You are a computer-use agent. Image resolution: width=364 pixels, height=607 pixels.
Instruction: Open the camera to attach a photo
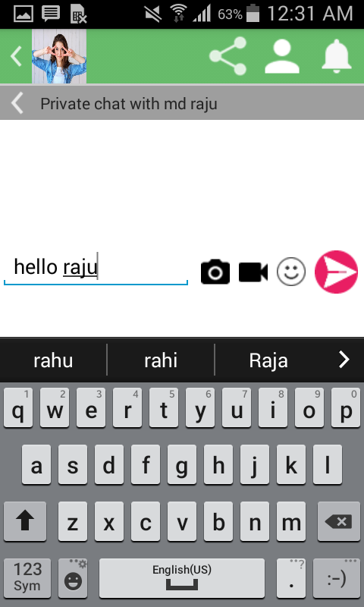pyautogui.click(x=215, y=272)
